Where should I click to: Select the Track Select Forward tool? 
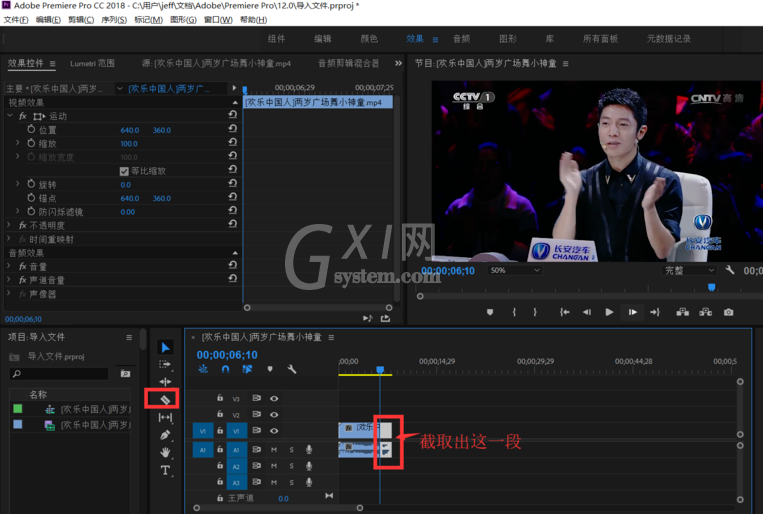click(x=165, y=364)
